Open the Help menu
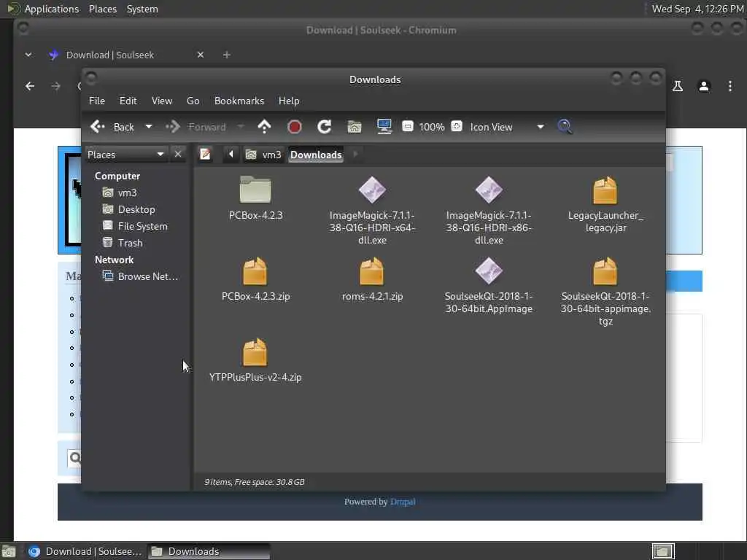This screenshot has height=560, width=747. click(289, 101)
